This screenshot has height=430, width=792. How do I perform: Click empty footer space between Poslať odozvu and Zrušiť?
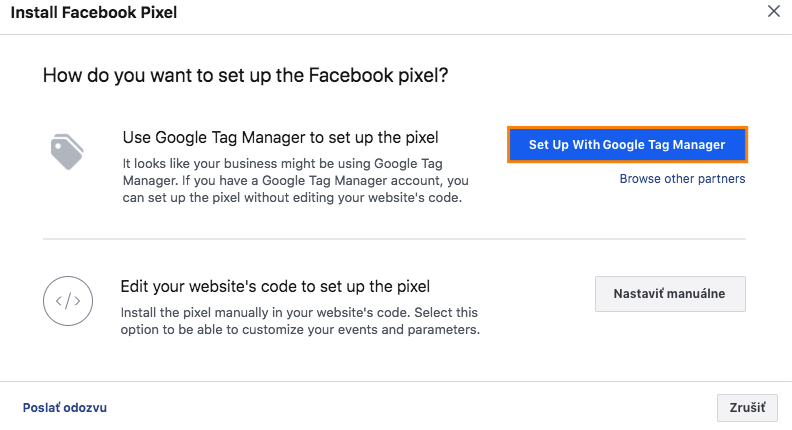400,408
